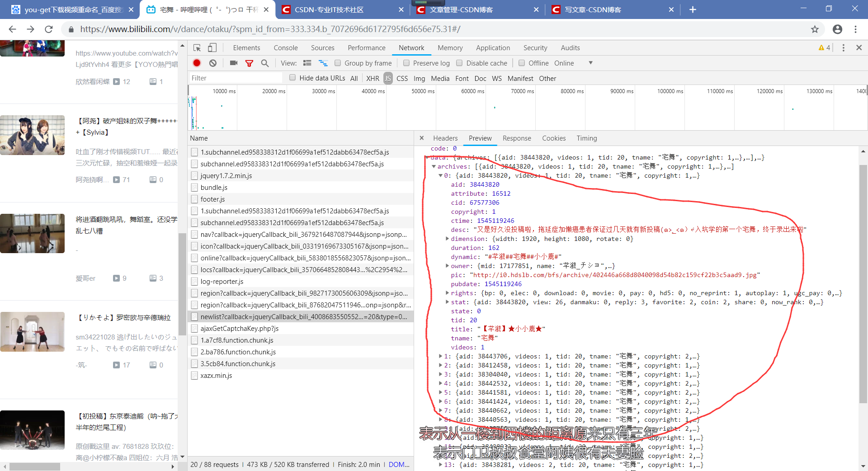Enable Preserve log checkbox
The image size is (868, 471).
pos(406,63)
